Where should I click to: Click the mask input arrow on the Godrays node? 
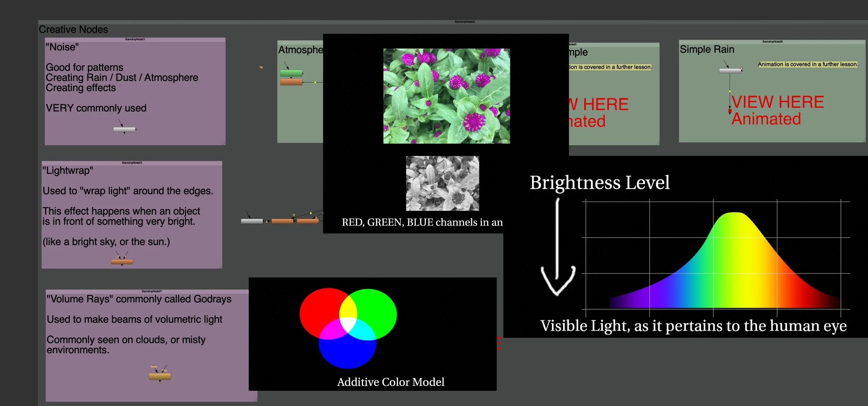click(157, 372)
